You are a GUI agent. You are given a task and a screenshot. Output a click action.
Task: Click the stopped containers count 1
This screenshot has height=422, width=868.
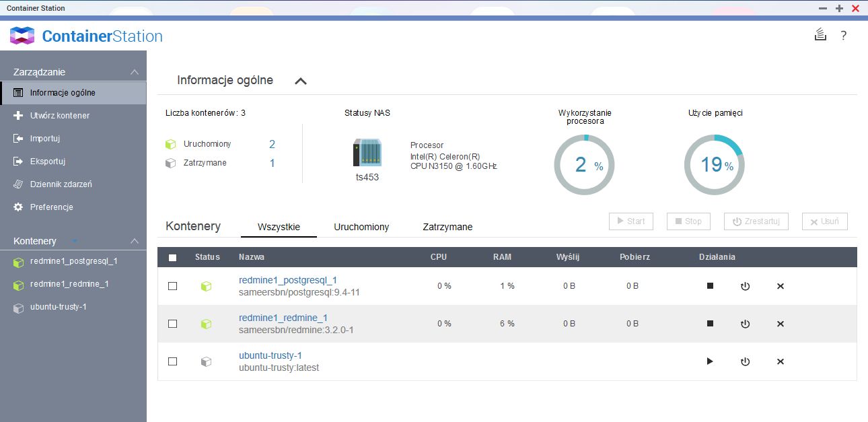[272, 163]
